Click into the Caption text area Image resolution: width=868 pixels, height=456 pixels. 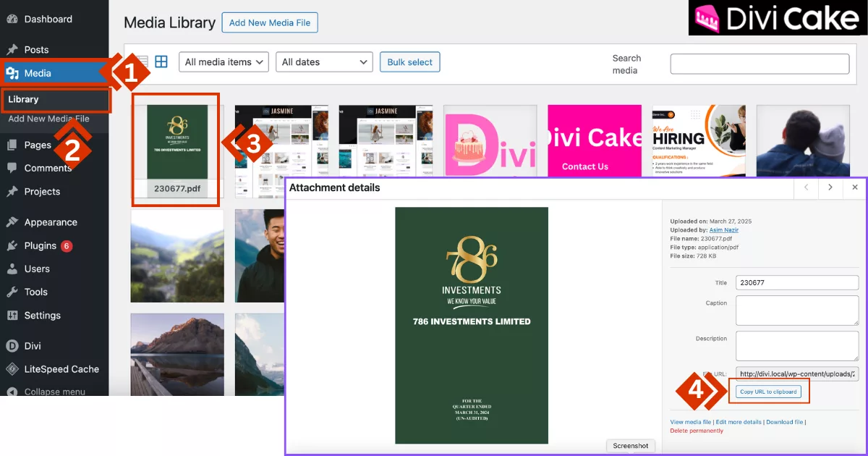click(x=797, y=311)
